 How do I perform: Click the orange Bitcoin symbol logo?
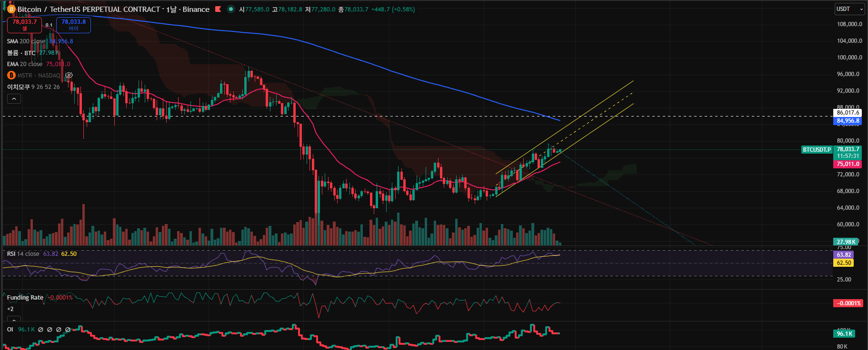11,10
